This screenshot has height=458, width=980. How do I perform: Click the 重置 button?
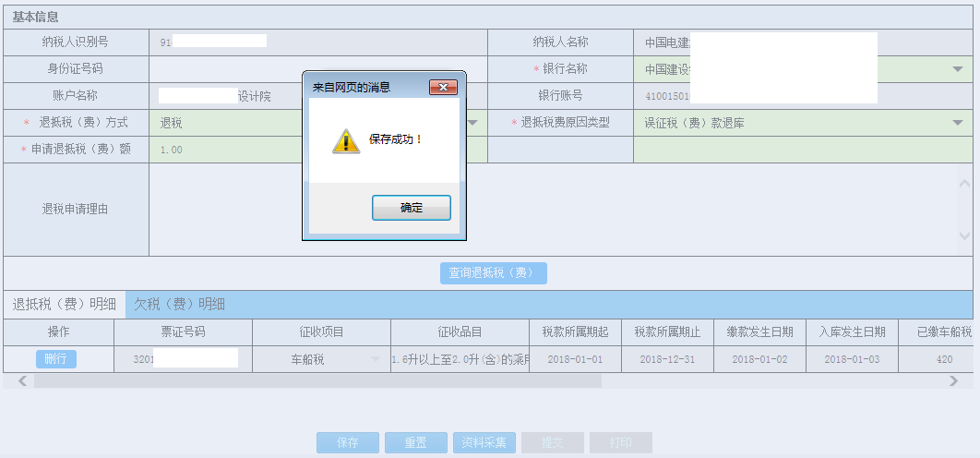(x=415, y=442)
